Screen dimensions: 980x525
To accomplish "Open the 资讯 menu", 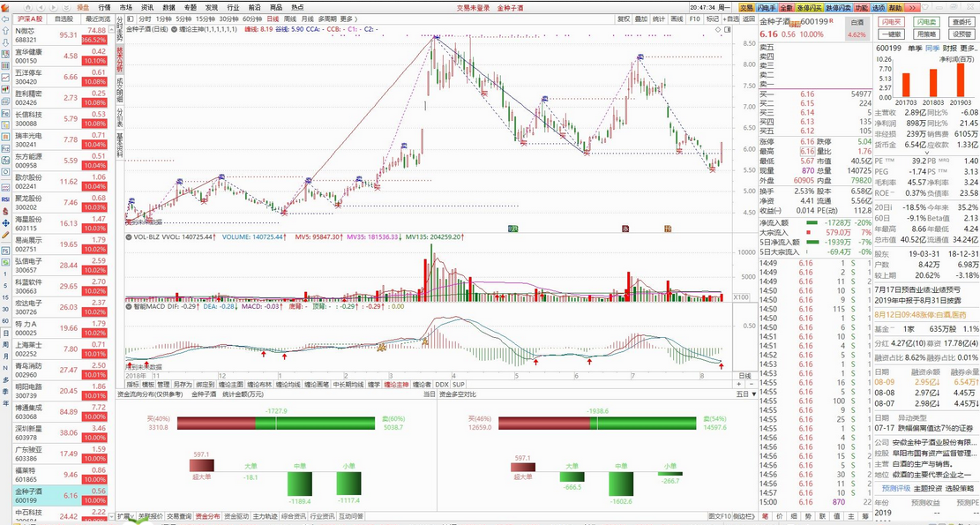I will [x=147, y=7].
